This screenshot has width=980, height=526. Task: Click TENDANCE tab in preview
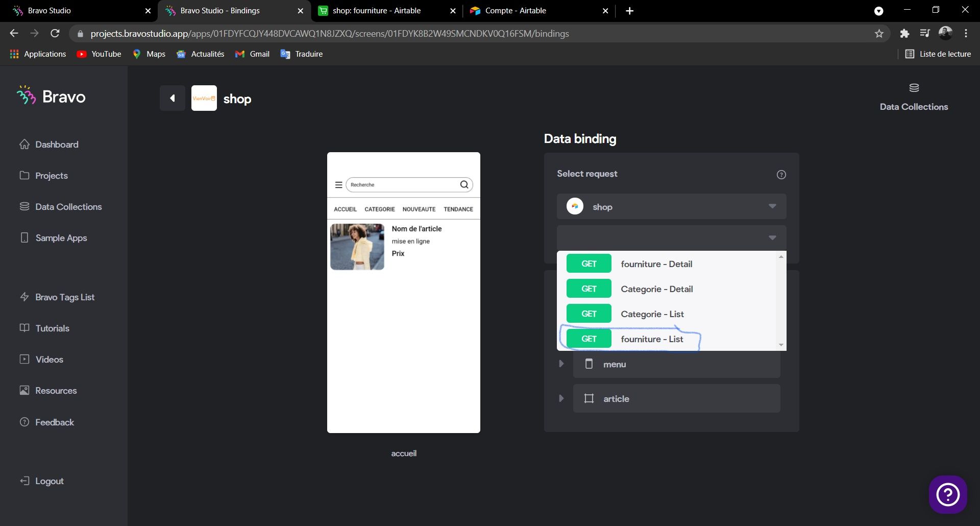coord(458,209)
